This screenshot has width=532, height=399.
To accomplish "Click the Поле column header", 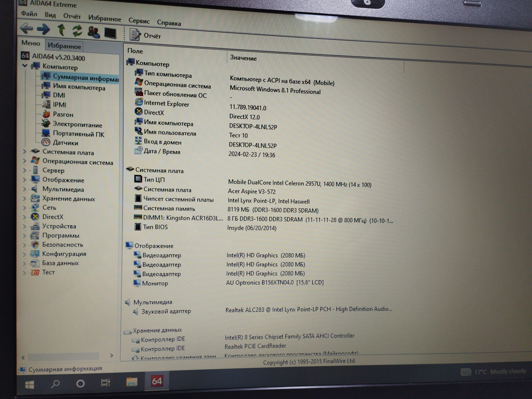I will [x=135, y=51].
